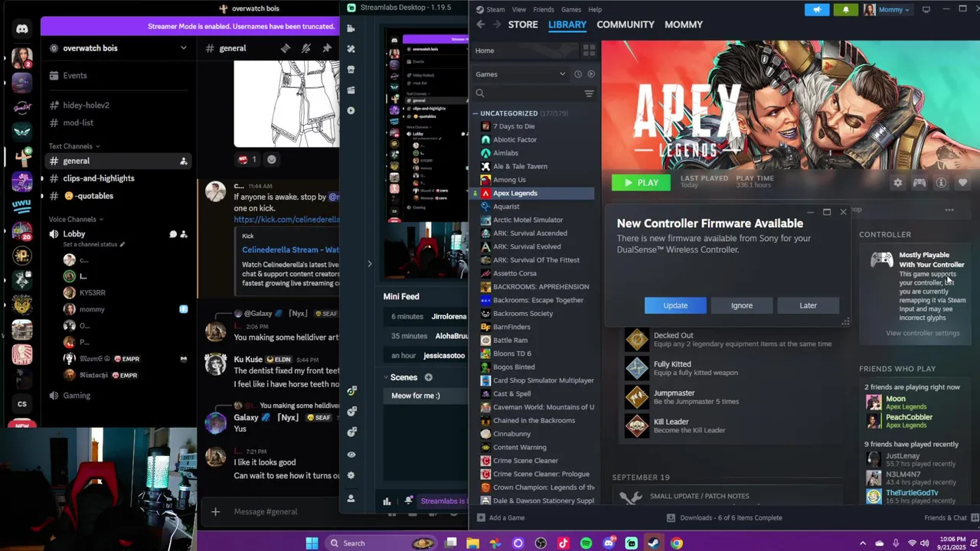The image size is (980, 551).
Task: Open View menu in Steam
Action: click(519, 10)
